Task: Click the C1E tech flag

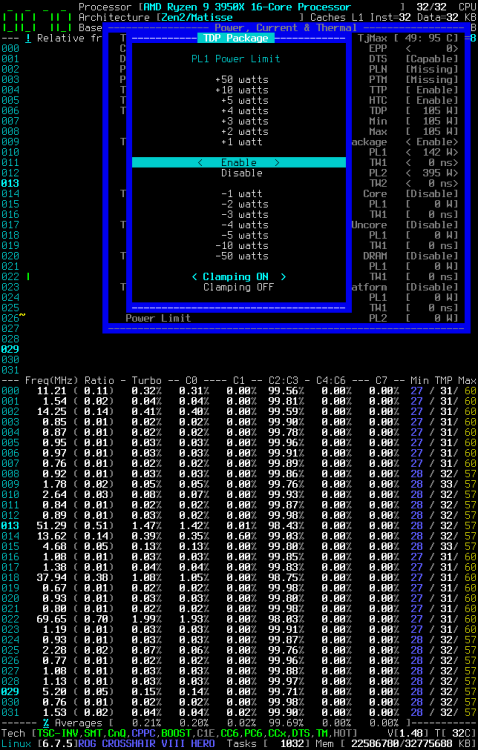Action: (206, 733)
